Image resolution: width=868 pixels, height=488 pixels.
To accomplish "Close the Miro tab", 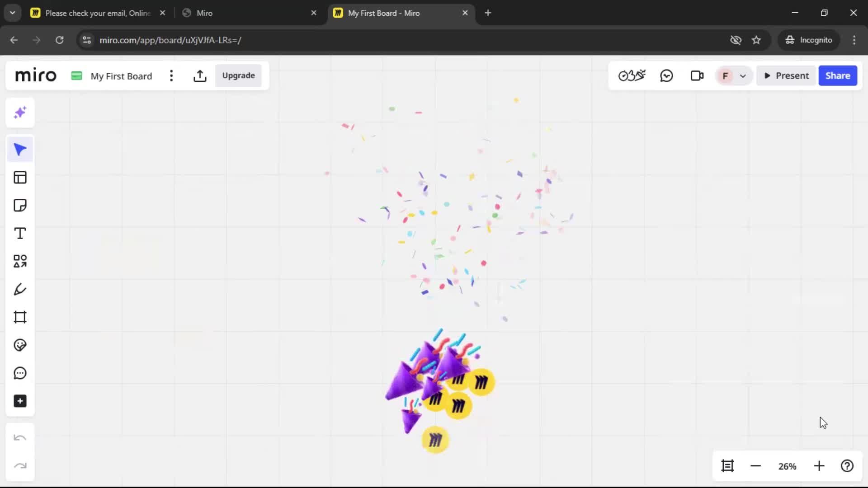I will pos(314,13).
